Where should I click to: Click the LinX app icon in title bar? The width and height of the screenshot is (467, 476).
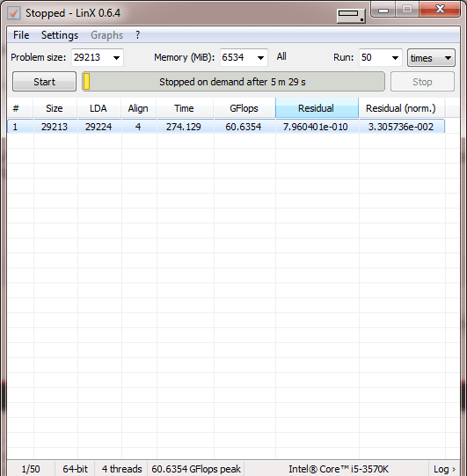point(14,13)
